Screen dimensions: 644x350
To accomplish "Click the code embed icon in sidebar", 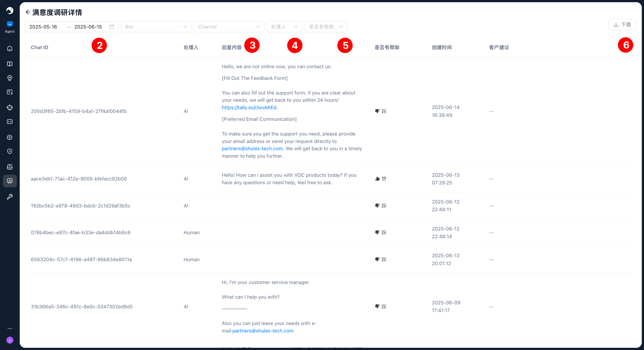I will click(10, 122).
